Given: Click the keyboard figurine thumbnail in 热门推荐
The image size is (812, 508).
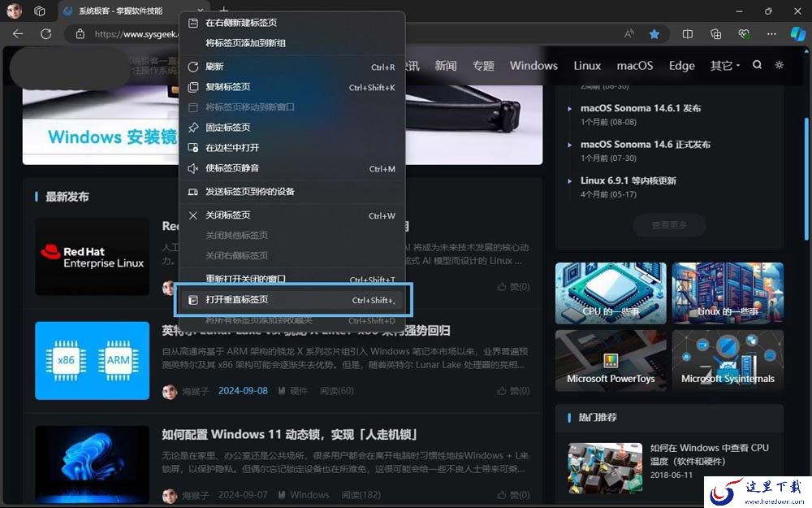Looking at the screenshot, I should coord(605,468).
